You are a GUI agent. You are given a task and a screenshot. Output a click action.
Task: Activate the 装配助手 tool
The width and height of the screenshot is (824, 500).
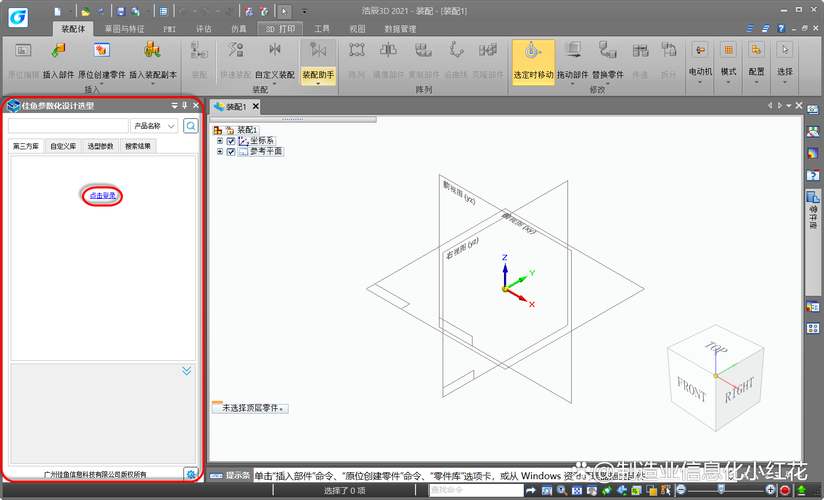pos(318,62)
